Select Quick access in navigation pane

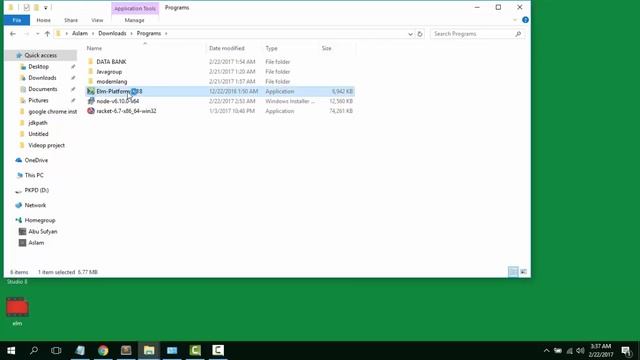coord(40,55)
